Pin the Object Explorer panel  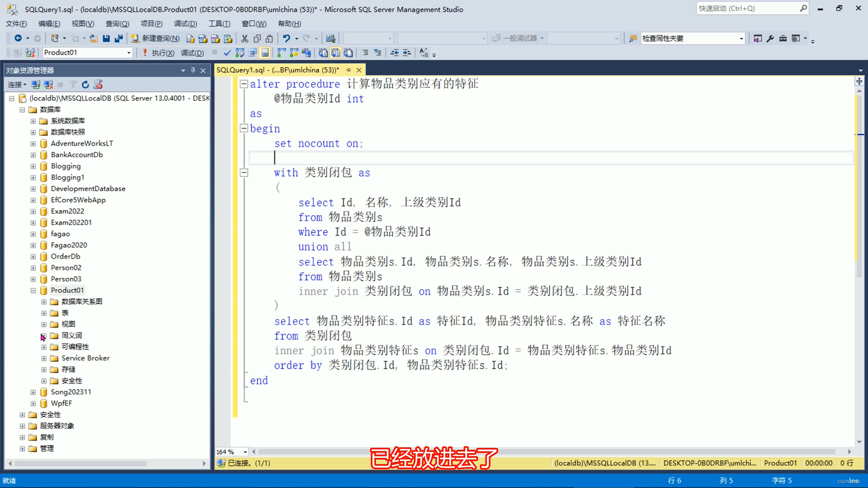coord(193,70)
